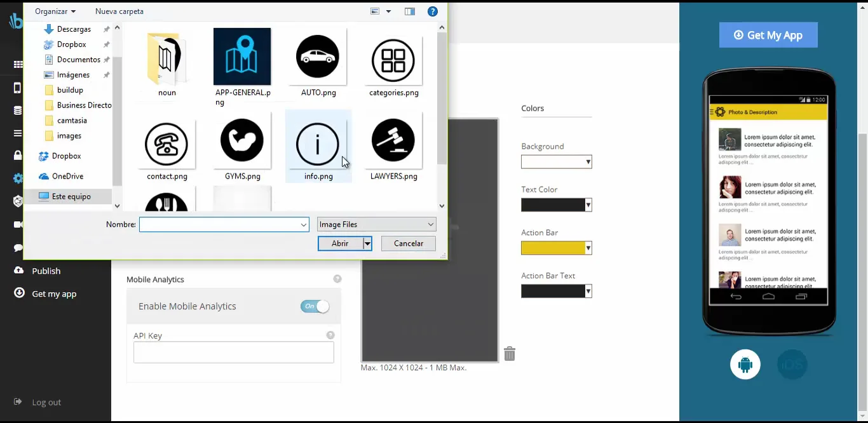The height and width of the screenshot is (423, 868).
Task: Select the APP-GENERAL.png map icon file
Action: (x=242, y=57)
